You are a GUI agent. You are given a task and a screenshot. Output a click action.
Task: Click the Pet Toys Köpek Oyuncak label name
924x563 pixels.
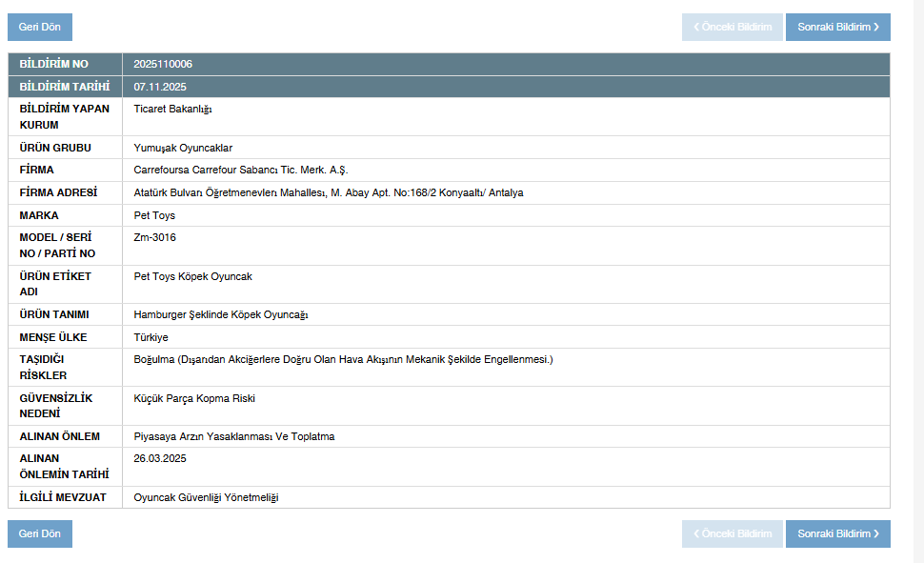point(192,276)
